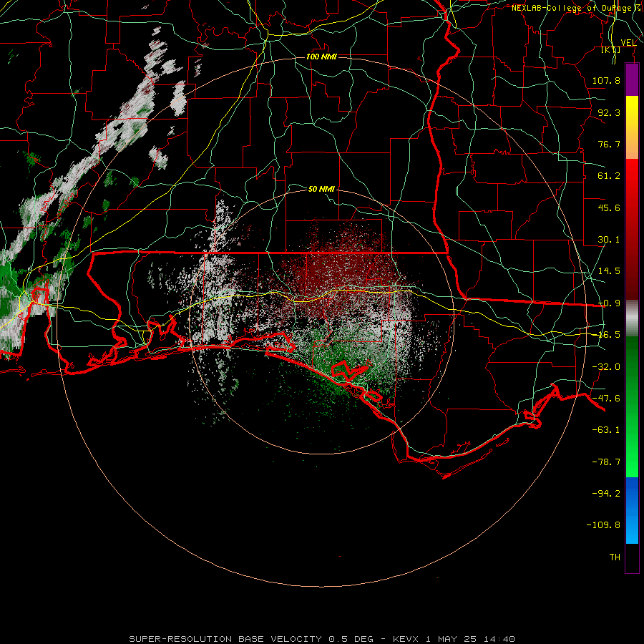This screenshot has width=644, height=644.
Task: Select the red segment of the velocity scale
Action: [x=632, y=229]
